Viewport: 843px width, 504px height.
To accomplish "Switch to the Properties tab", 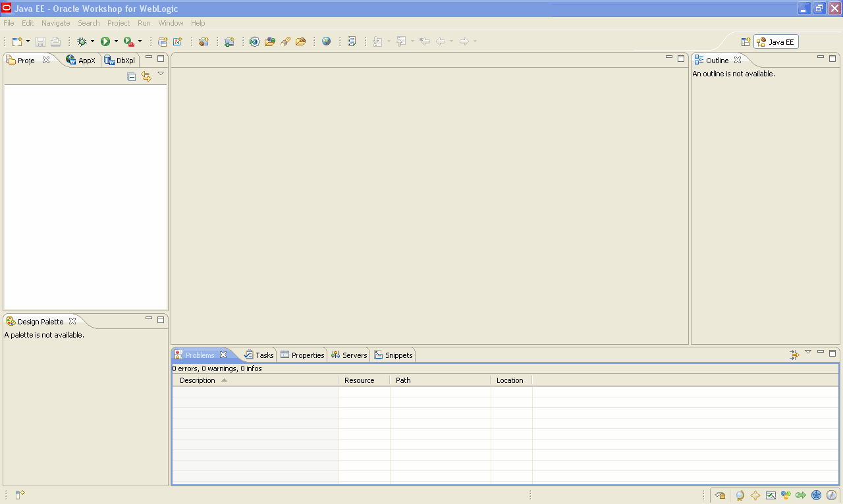I will 302,355.
